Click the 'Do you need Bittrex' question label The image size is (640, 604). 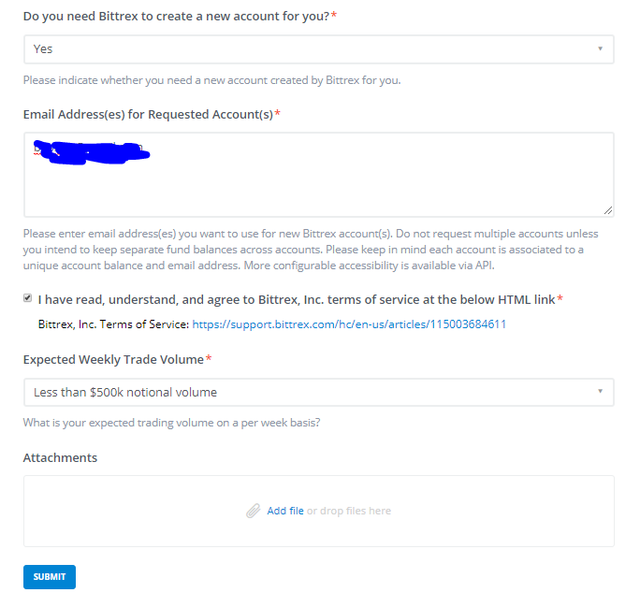176,16
